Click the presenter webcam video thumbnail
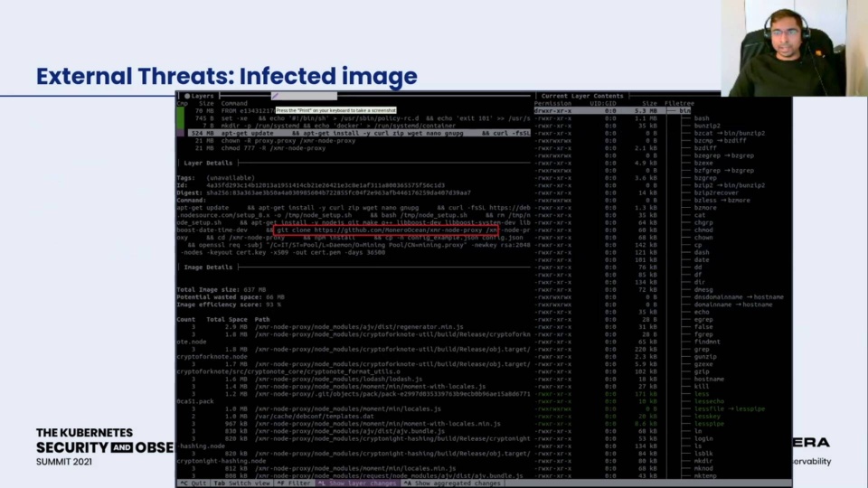 pos(795,48)
